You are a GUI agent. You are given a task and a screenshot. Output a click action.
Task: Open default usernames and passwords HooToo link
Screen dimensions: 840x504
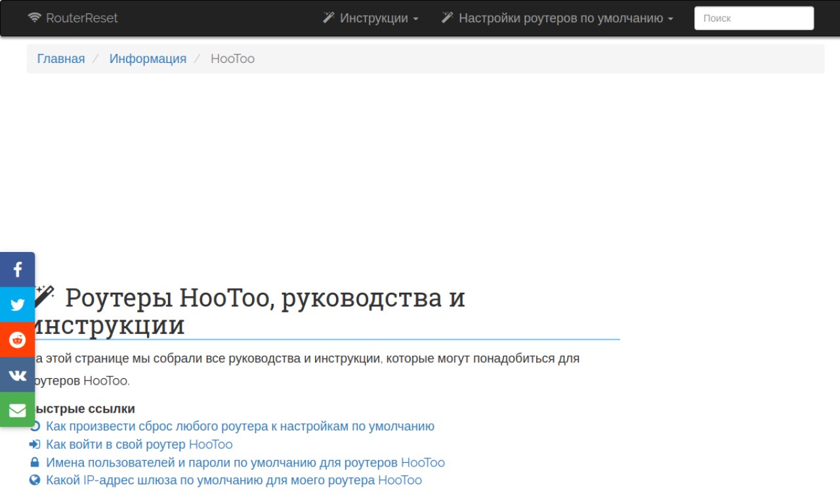(245, 463)
